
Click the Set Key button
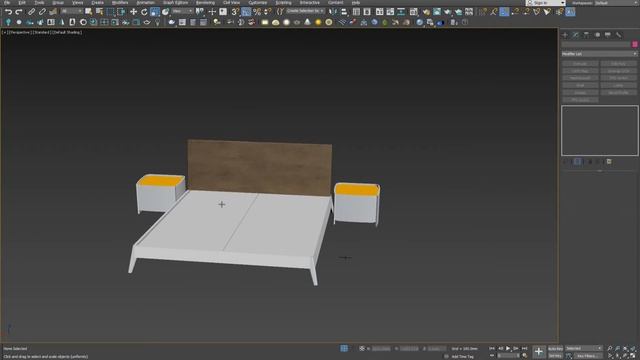pos(555,356)
